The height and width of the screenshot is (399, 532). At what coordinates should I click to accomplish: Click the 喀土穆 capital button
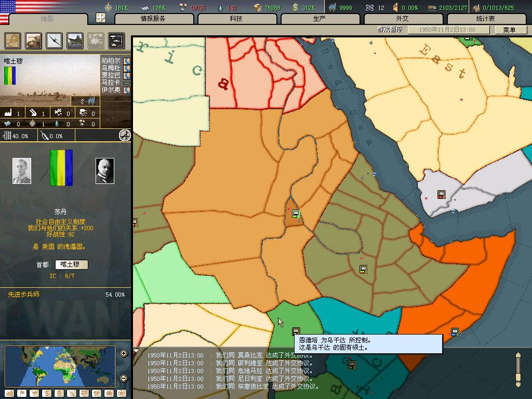[71, 264]
